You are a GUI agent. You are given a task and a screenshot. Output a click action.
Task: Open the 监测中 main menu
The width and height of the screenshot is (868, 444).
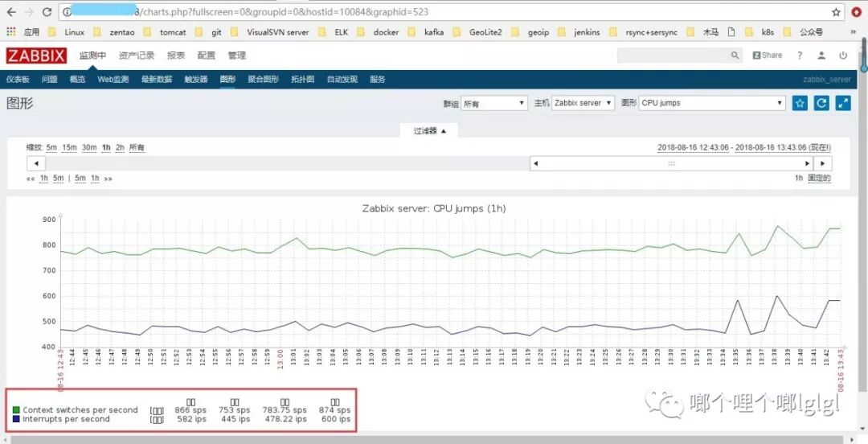92,55
